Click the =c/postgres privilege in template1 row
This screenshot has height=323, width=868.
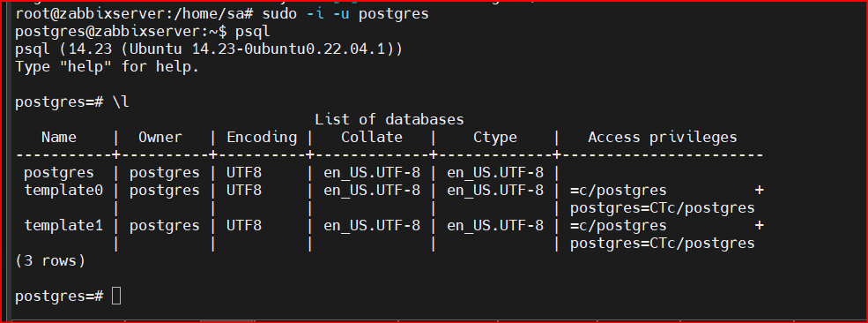619,226
